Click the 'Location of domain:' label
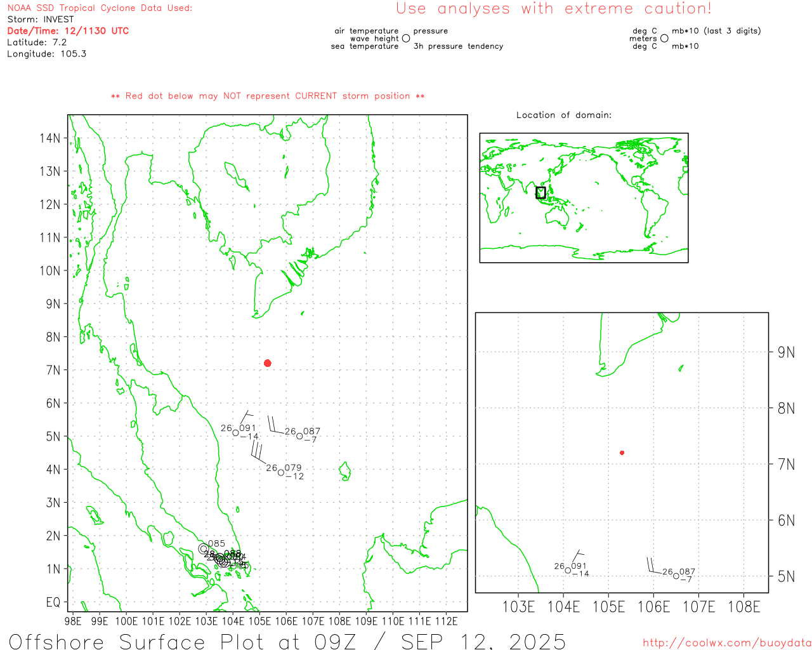 564,115
